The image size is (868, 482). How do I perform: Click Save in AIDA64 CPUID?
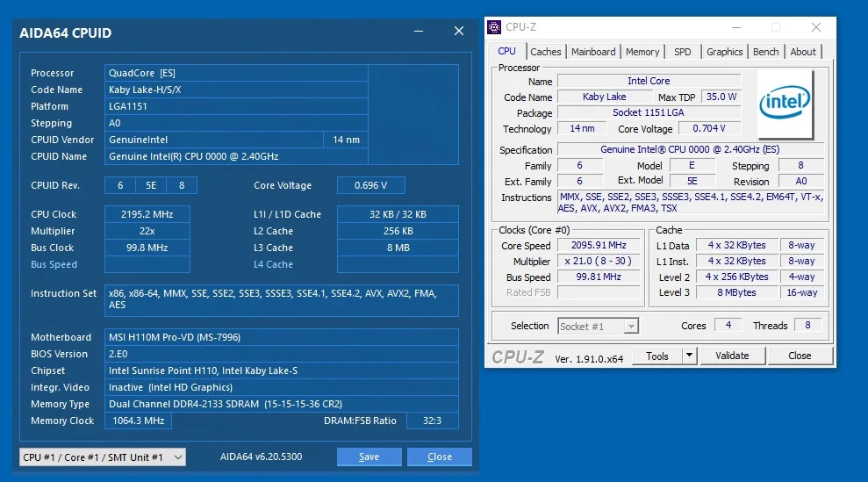pyautogui.click(x=369, y=457)
